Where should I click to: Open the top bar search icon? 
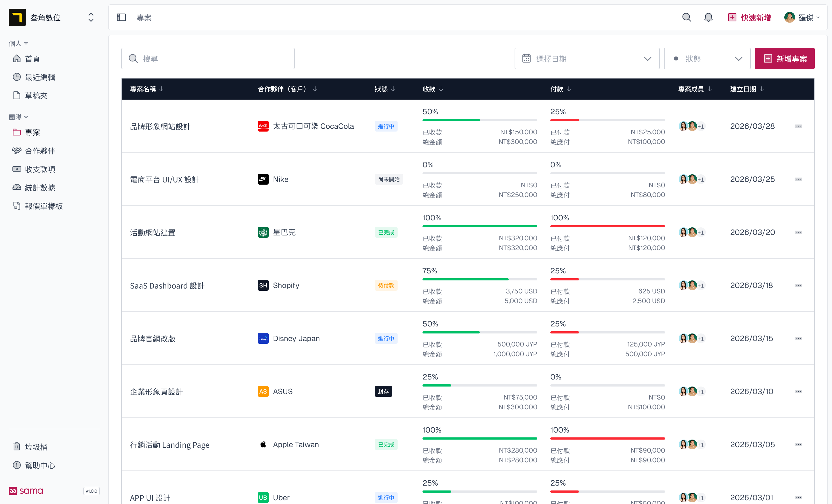coord(687,18)
